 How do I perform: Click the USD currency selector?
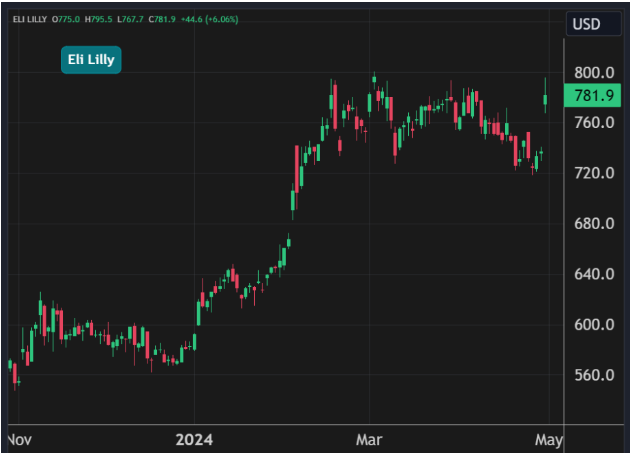coord(593,24)
